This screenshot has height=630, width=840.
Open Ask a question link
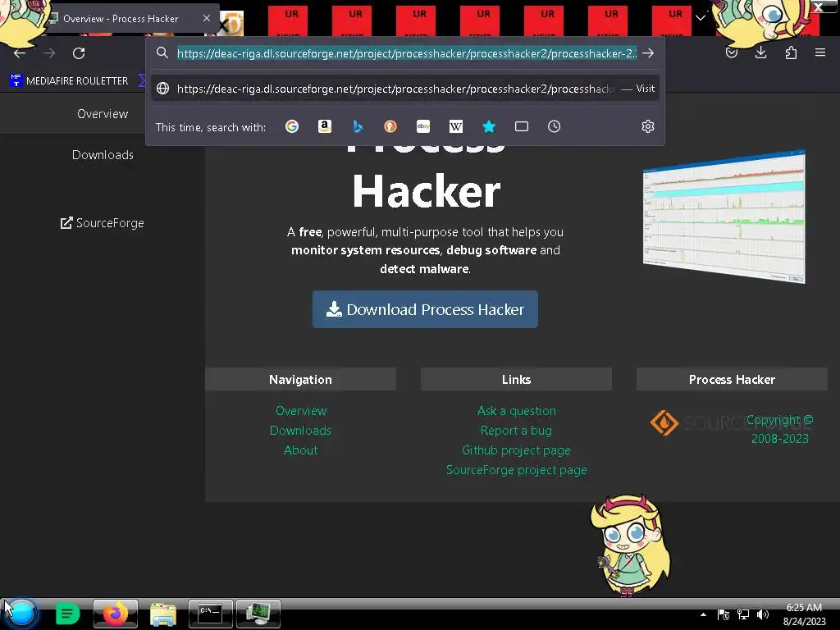517,411
